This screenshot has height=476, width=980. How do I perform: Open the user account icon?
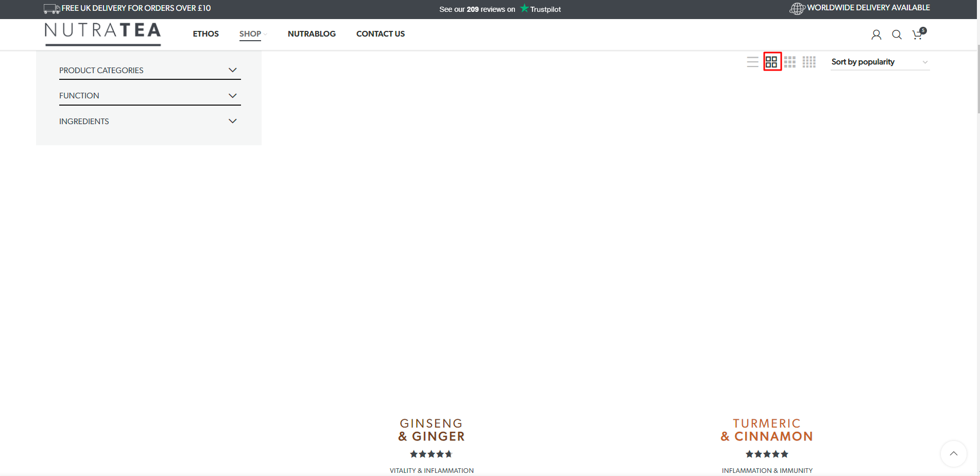tap(876, 35)
